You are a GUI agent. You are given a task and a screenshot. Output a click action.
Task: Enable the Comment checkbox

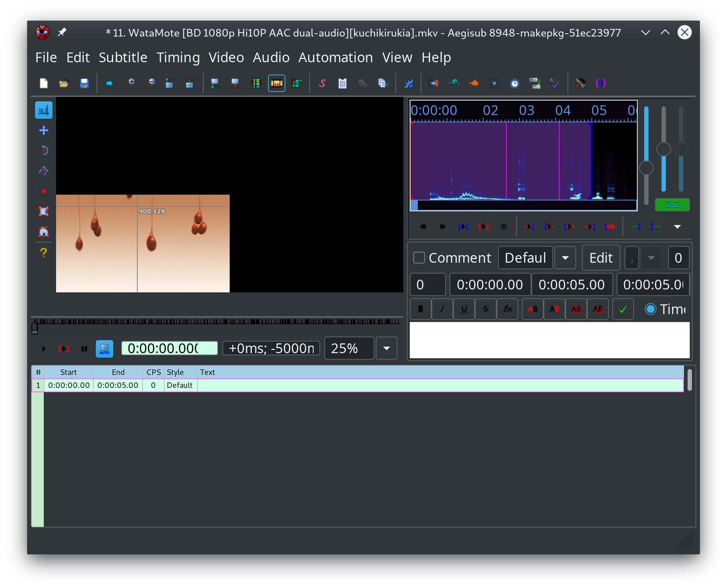[x=420, y=258]
